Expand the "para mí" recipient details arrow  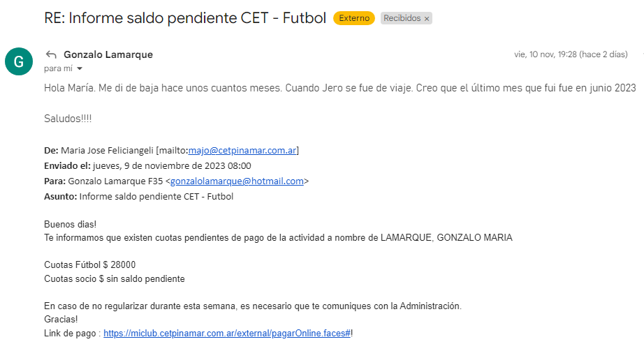[80, 68]
